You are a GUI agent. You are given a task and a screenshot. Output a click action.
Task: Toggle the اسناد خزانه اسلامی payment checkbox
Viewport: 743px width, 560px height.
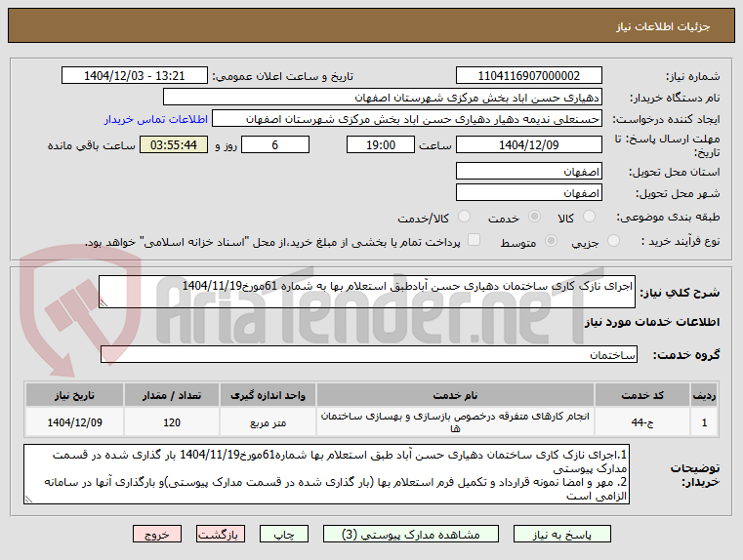tap(474, 240)
